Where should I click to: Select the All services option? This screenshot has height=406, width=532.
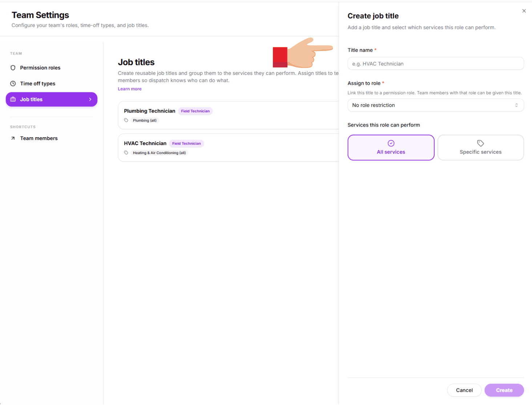coord(391,148)
